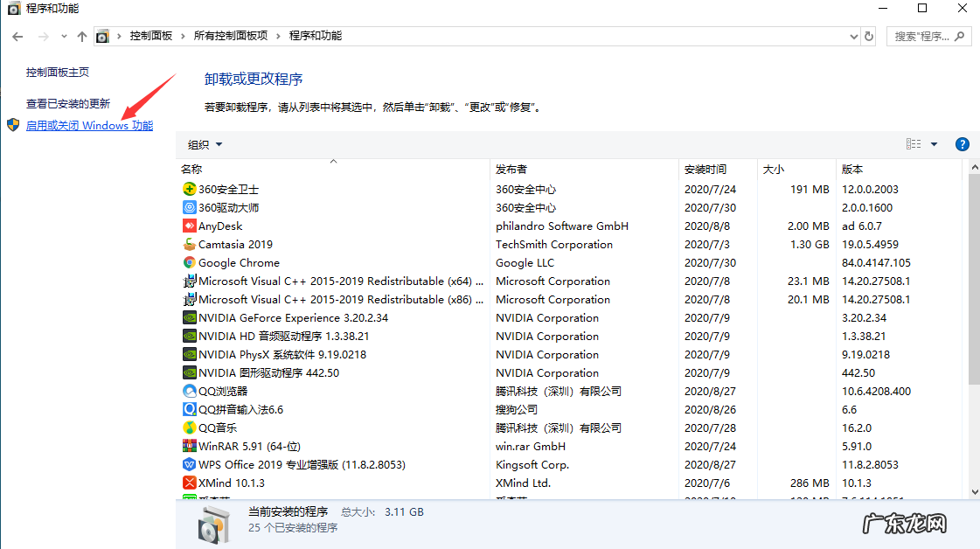Click the Google Chrome icon in the list
This screenshot has height=549, width=980.
pyautogui.click(x=190, y=262)
